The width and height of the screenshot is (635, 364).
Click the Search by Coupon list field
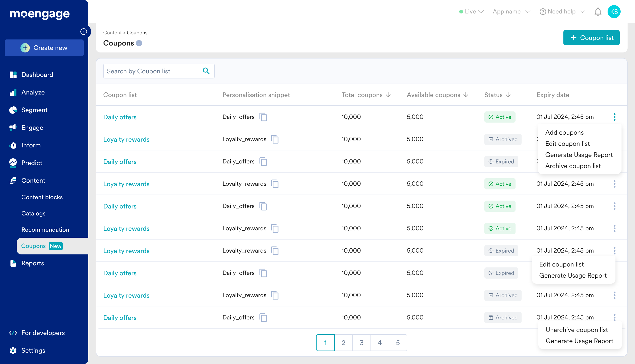153,71
